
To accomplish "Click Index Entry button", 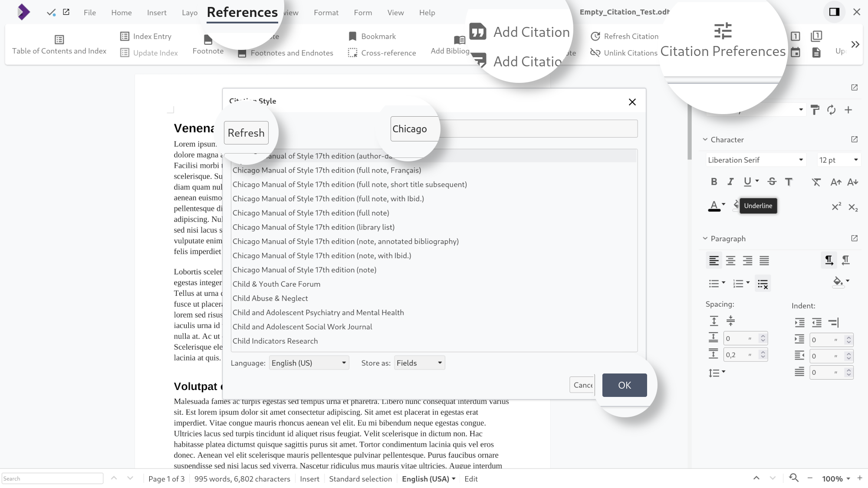I will click(146, 36).
